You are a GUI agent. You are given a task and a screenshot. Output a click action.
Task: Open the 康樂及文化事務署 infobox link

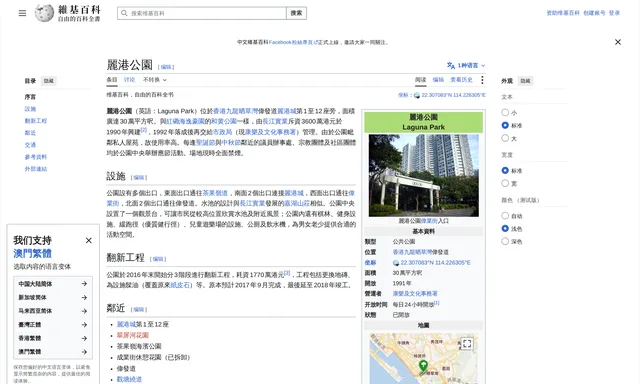point(415,293)
